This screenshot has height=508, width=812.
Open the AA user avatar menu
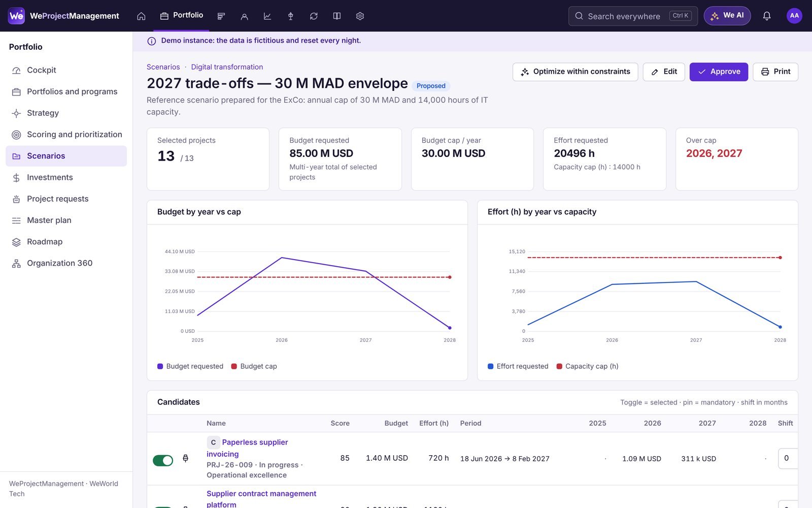click(x=794, y=16)
